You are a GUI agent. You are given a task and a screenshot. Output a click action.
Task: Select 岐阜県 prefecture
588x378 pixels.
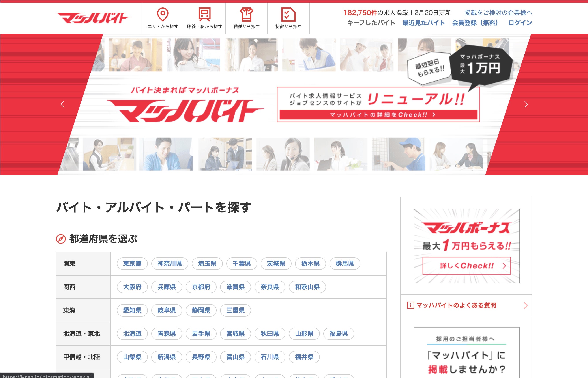tap(167, 310)
